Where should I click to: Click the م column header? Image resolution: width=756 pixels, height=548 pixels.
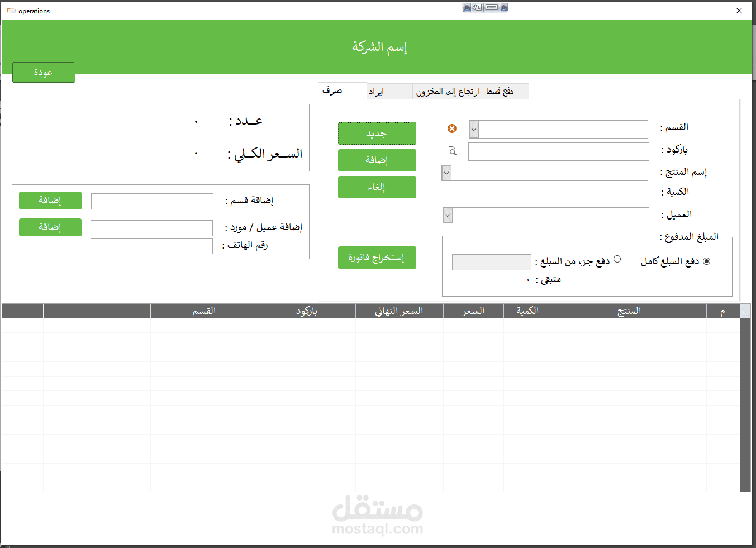[723, 311]
